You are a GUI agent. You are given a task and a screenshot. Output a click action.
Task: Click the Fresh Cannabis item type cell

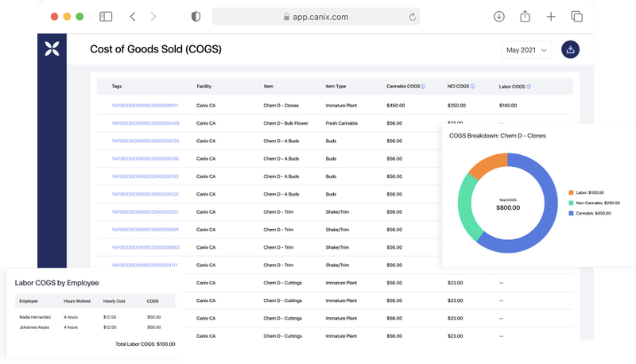pos(342,123)
